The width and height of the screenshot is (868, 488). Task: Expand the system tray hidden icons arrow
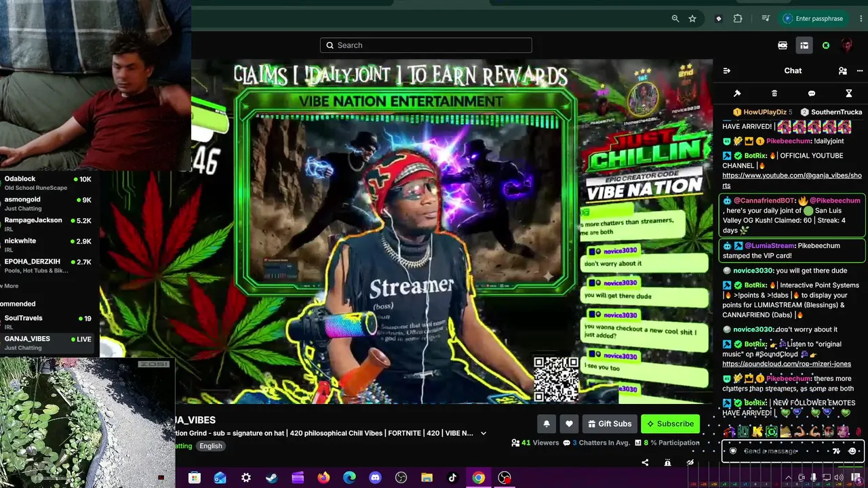788,478
